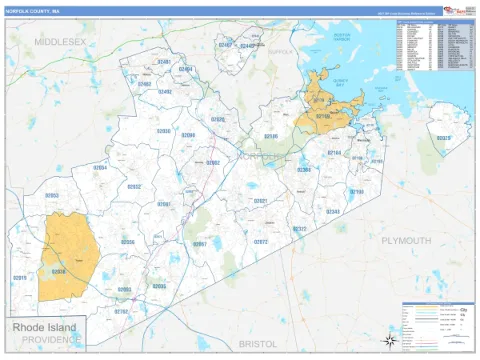Viewport: 480px width, 360px height.
Task: Click ZIP code 02081 label
Action: 164,204
